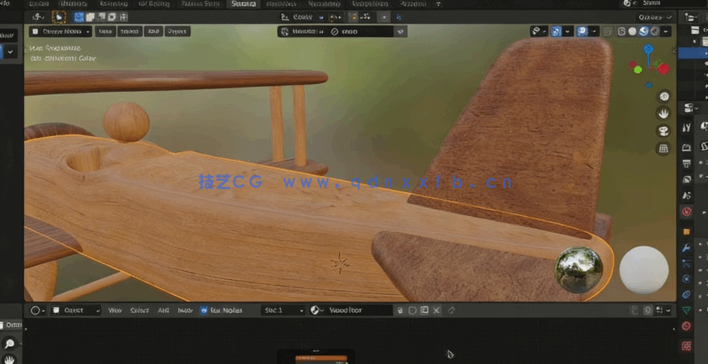Open transform orientation Global dropdown
The image size is (708, 364).
(303, 17)
